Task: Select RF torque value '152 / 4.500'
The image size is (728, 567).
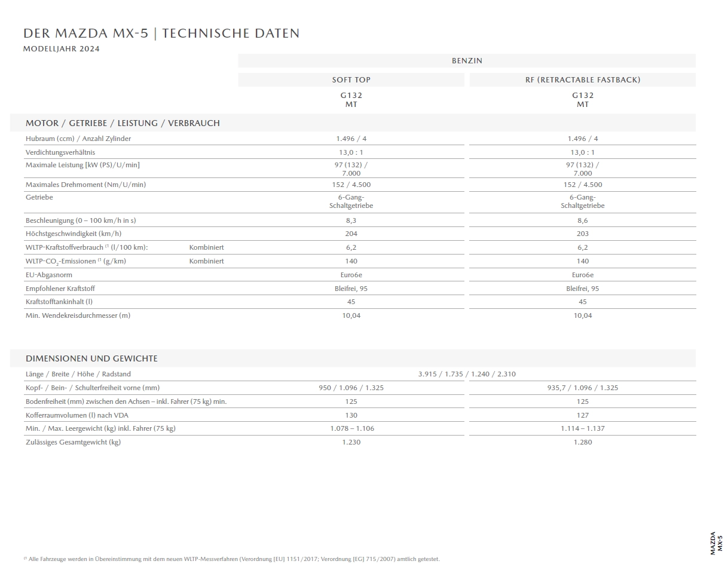Action: click(x=583, y=185)
